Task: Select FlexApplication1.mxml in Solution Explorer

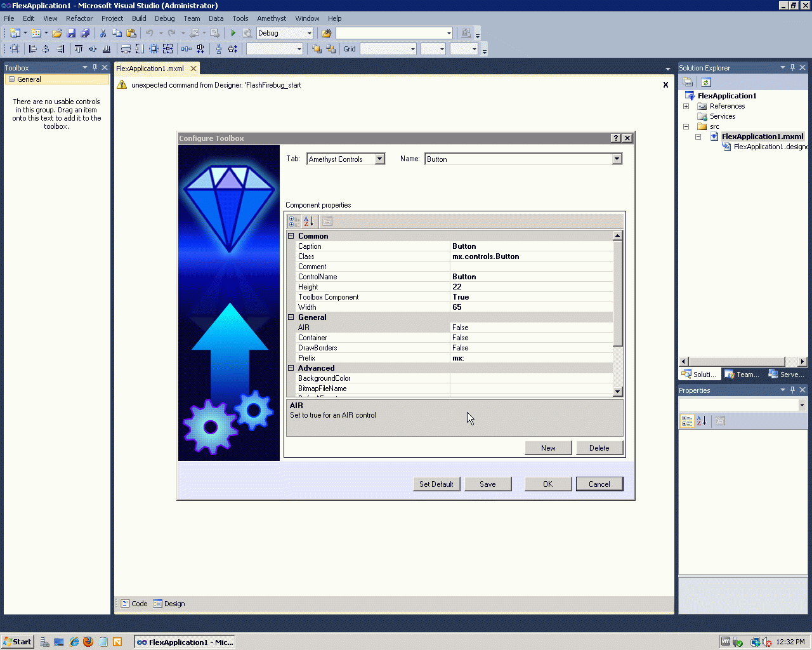Action: pos(763,136)
